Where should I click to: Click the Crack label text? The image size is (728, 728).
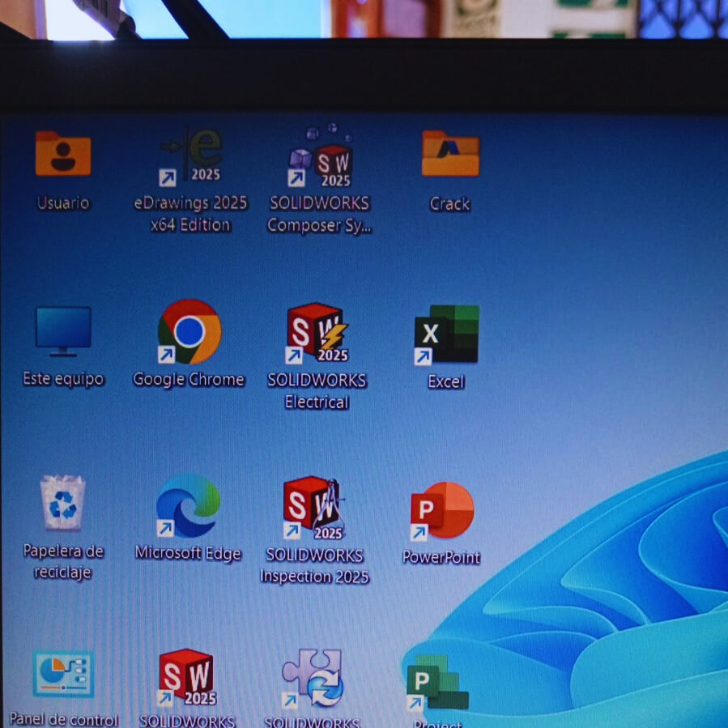[450, 204]
